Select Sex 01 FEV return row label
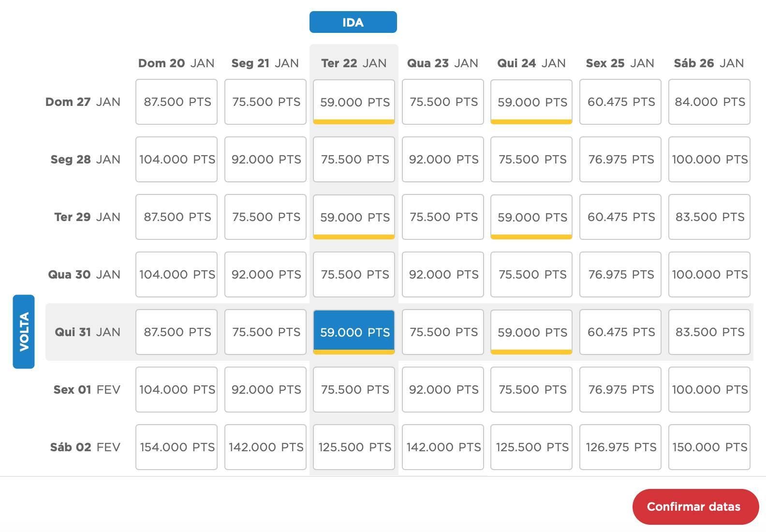 coord(87,390)
